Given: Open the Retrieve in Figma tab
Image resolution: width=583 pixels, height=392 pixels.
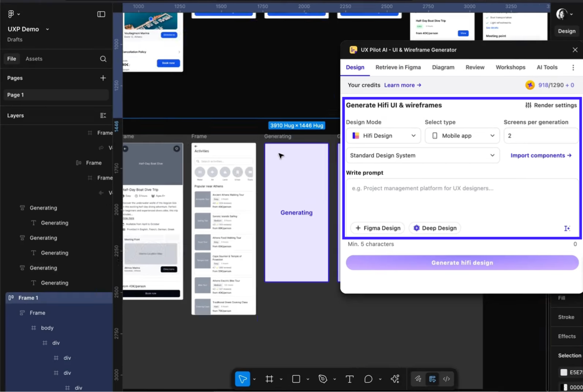Looking at the screenshot, I should (x=398, y=67).
